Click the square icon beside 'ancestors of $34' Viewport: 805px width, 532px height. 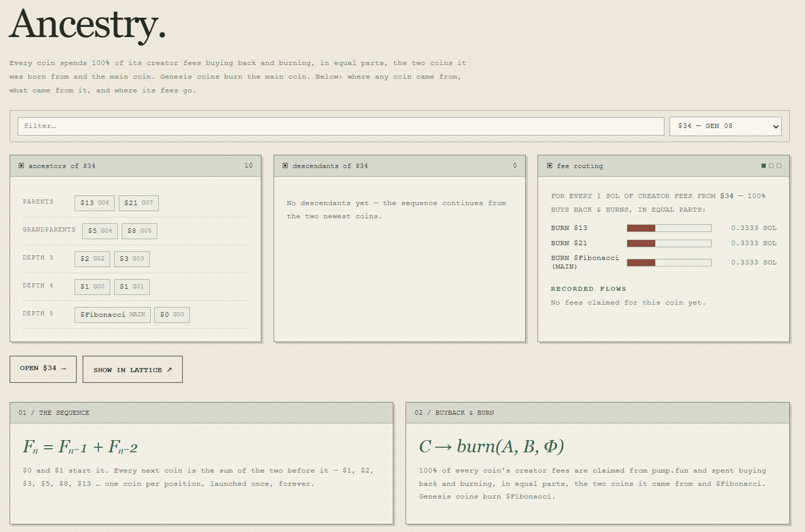coord(21,166)
